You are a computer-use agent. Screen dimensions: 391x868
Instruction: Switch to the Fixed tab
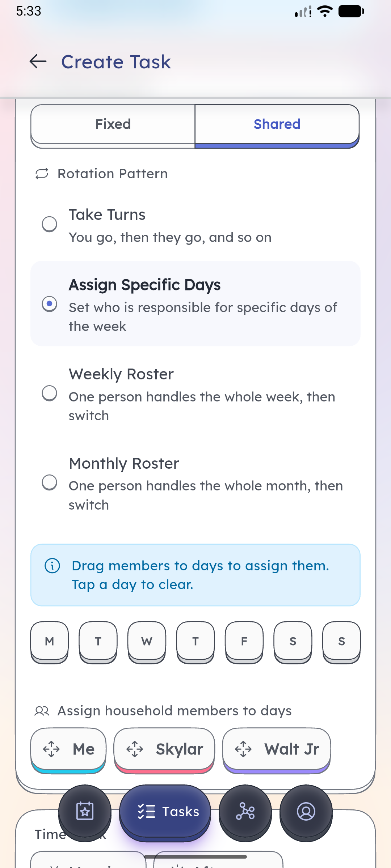tap(113, 124)
